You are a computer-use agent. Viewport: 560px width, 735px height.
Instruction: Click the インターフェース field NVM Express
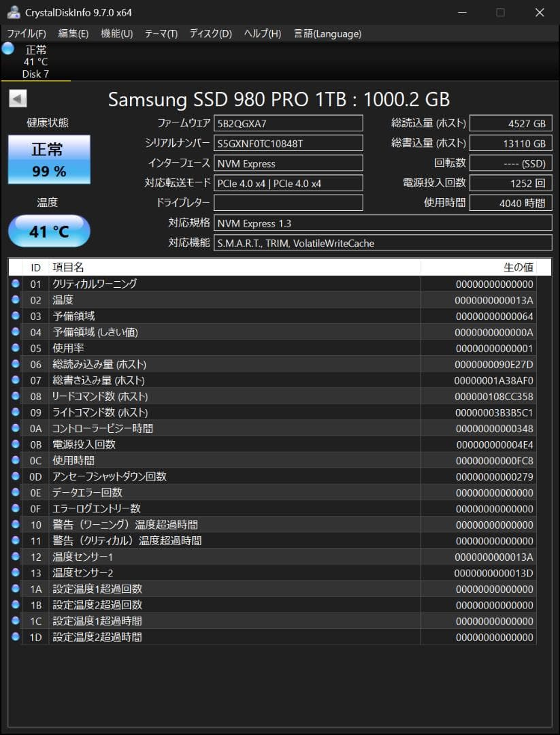click(x=289, y=163)
